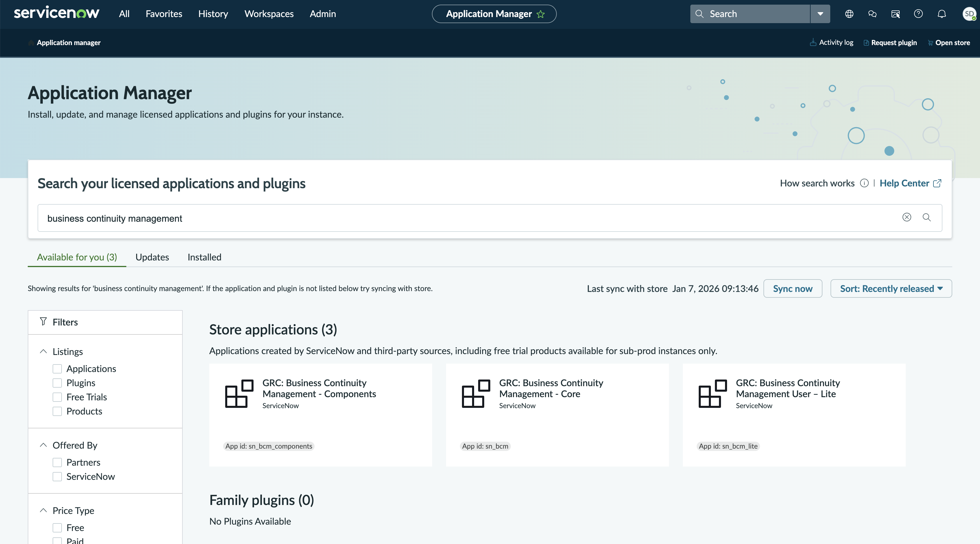
Task: Open the global search dropdown arrow
Action: coord(820,14)
